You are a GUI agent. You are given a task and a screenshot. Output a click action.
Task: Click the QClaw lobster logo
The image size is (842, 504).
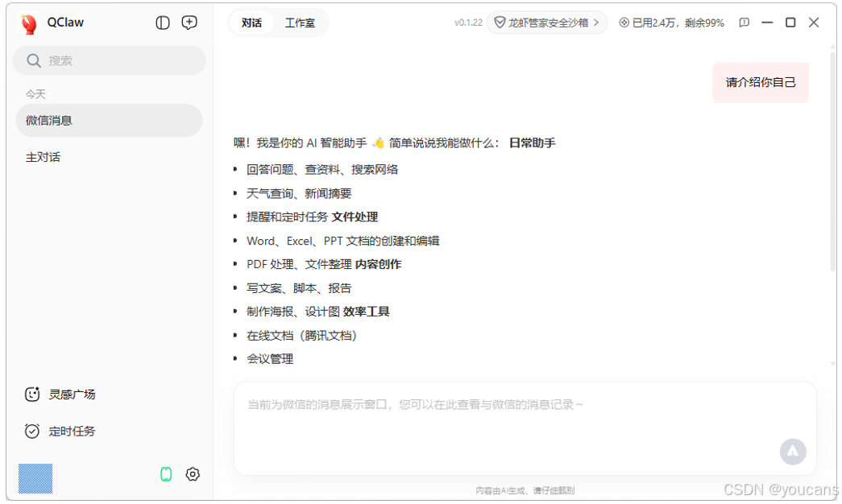pos(28,23)
